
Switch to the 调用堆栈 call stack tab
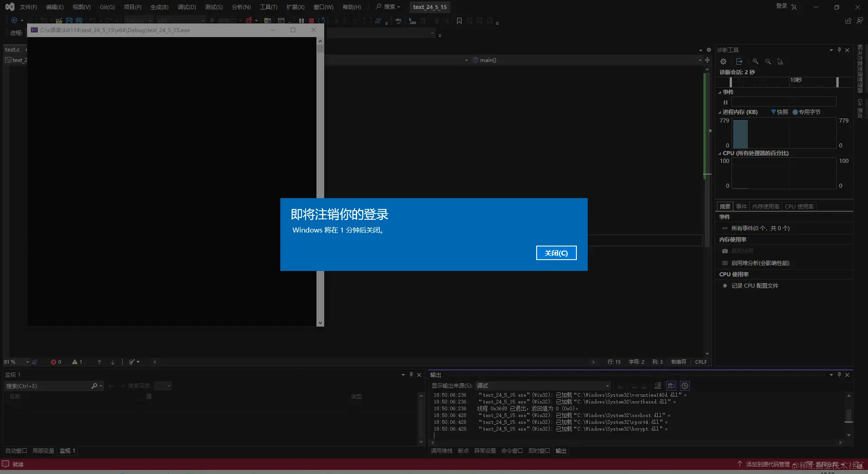tap(442, 451)
